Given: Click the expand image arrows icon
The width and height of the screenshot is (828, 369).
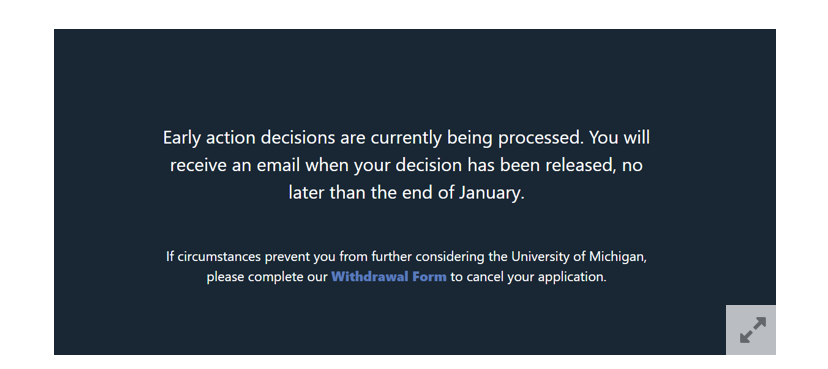Looking at the screenshot, I should tap(752, 330).
